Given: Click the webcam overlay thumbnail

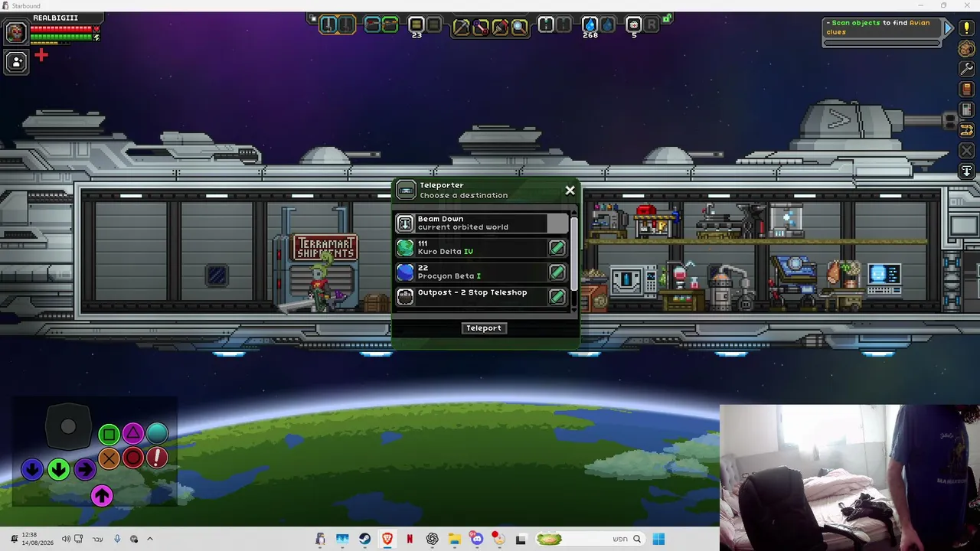Looking at the screenshot, I should (850, 478).
